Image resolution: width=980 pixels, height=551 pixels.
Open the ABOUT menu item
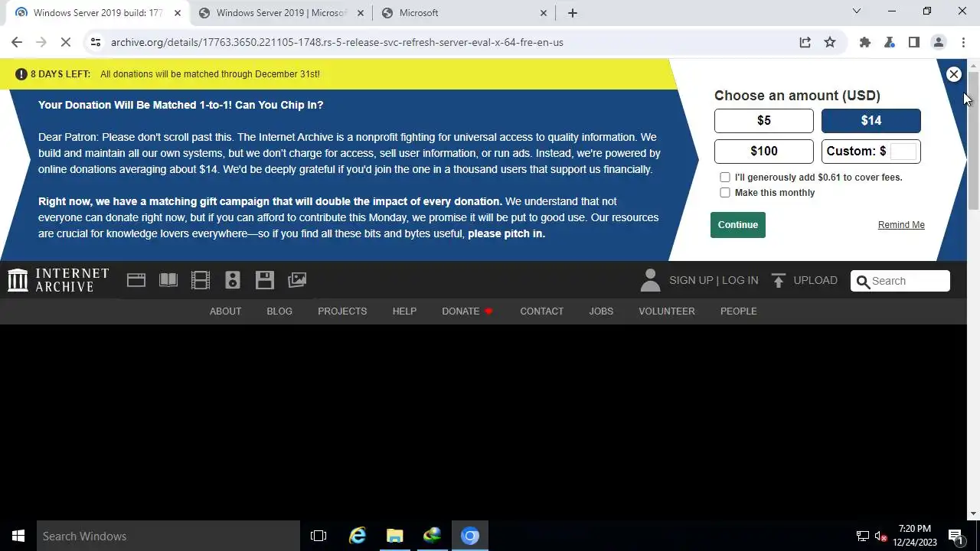click(225, 311)
